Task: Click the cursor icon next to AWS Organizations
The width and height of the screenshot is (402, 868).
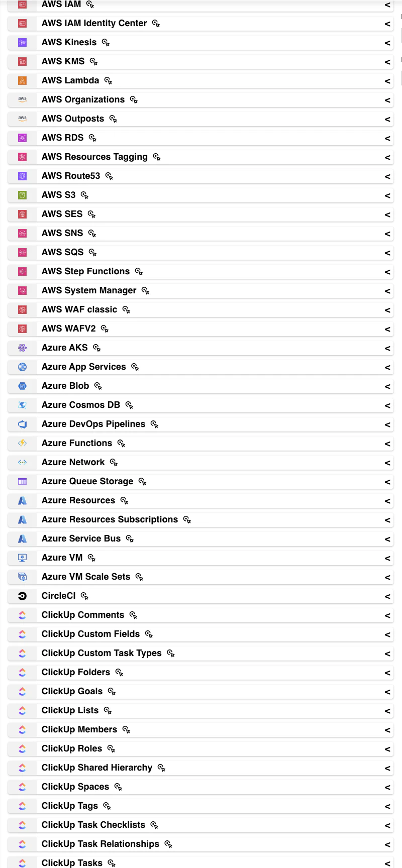Action: [134, 100]
